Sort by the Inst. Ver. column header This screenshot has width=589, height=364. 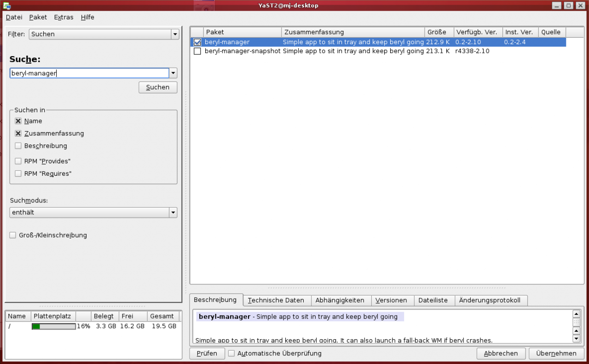point(520,32)
